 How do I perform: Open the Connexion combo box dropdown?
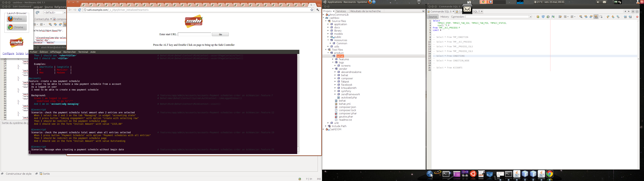tap(530, 17)
